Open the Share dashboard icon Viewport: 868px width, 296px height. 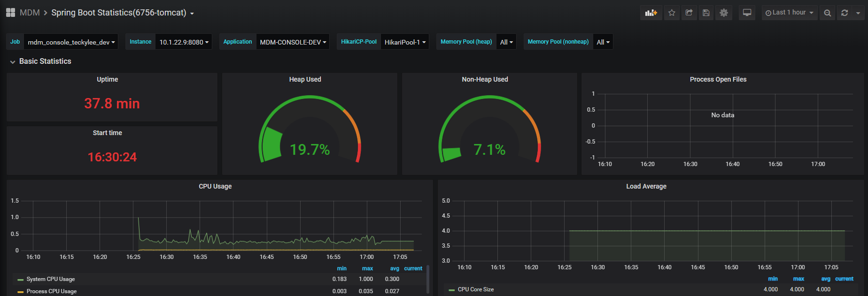click(689, 13)
